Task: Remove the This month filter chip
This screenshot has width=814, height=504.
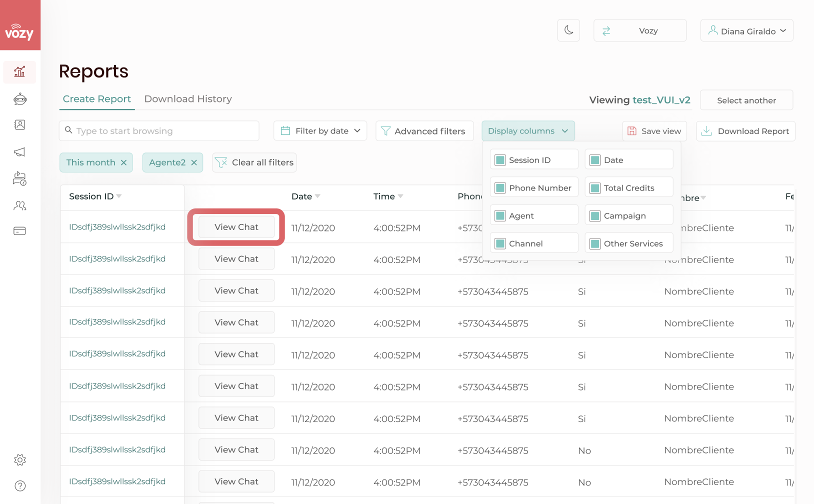Action: click(x=123, y=162)
